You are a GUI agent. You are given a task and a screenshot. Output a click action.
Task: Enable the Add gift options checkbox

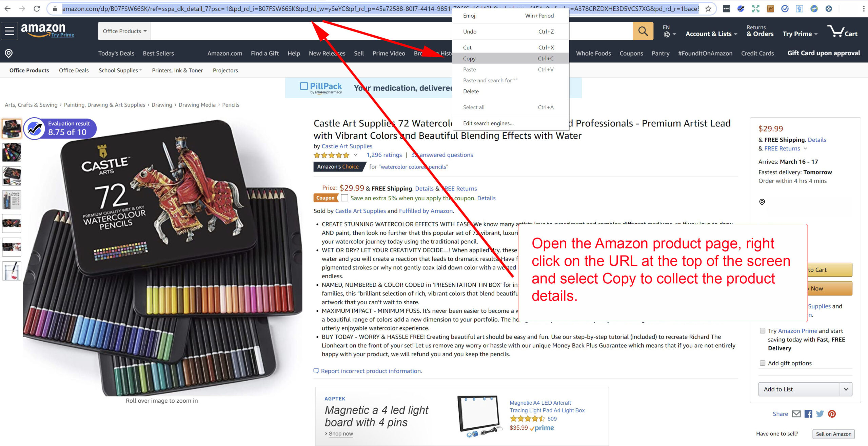pyautogui.click(x=763, y=363)
